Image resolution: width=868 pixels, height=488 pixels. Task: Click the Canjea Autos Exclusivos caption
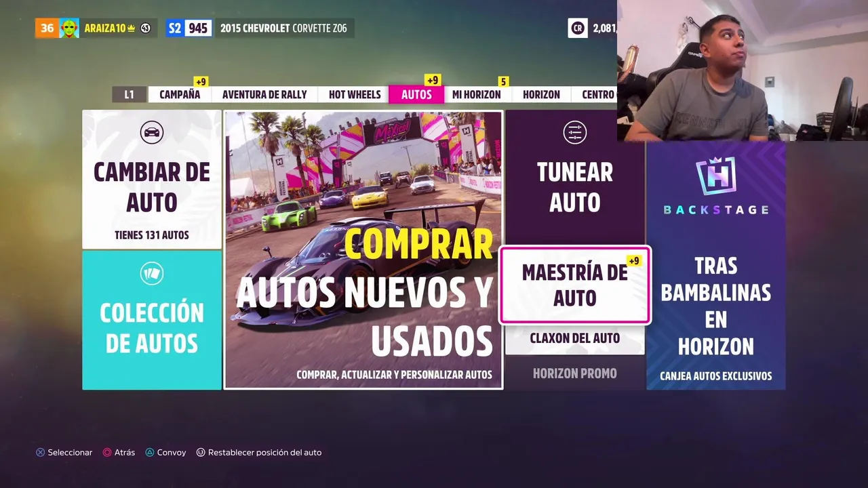[x=715, y=376]
